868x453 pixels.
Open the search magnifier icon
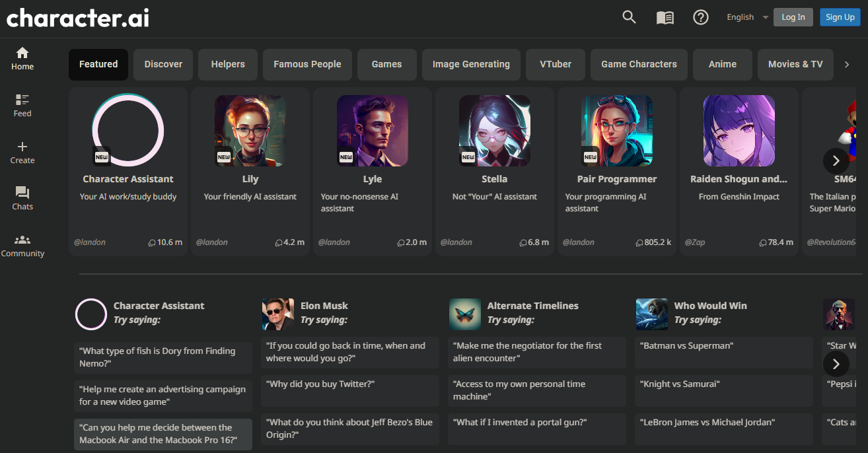click(628, 17)
